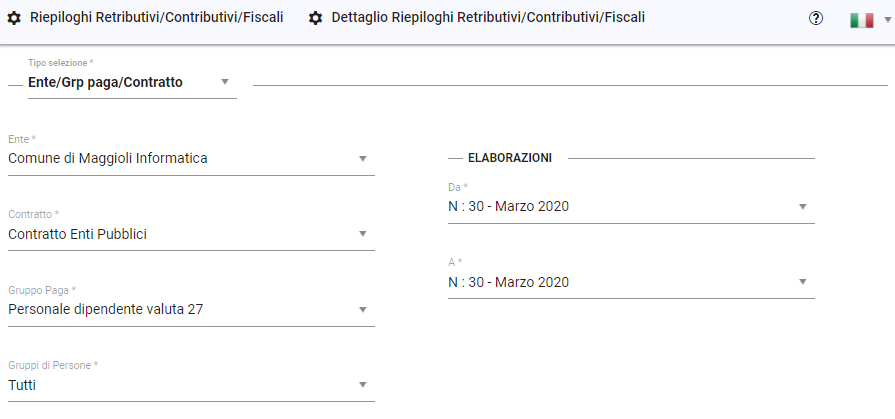Screen dimensions: 895x419
Task: Click gear icon beside Riepiloghi Retributivi/Contributivi/Fiscali
Action: point(14,18)
